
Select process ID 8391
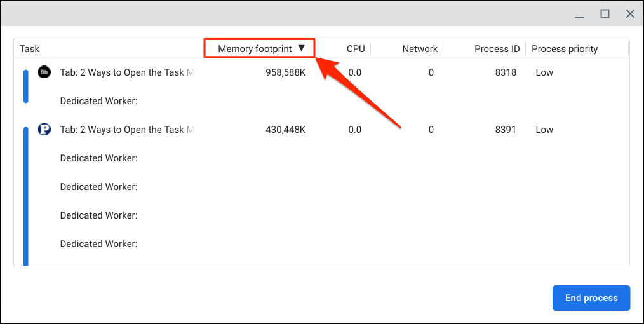pyautogui.click(x=506, y=130)
